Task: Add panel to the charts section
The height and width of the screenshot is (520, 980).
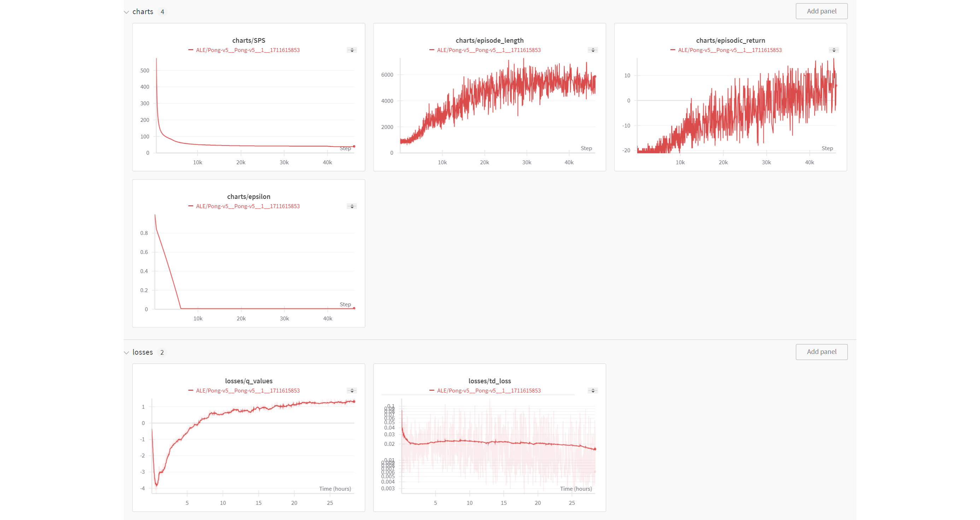Action: click(x=821, y=11)
